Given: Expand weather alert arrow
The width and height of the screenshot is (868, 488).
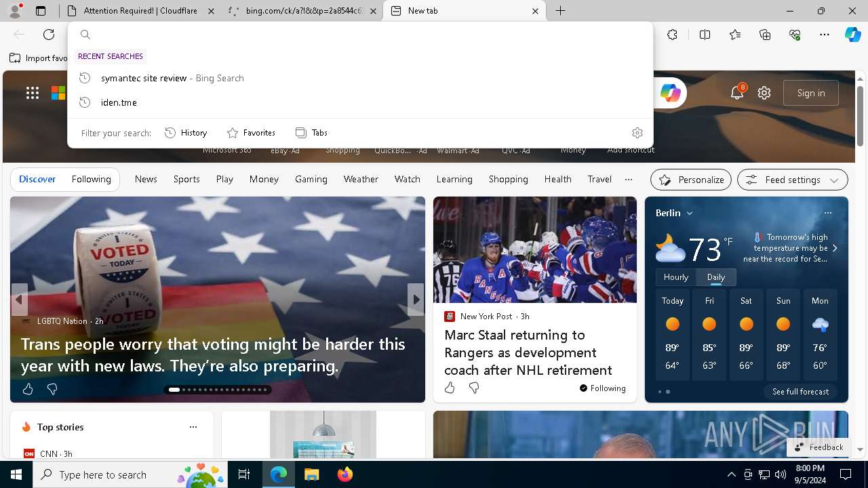Looking at the screenshot, I should [x=835, y=248].
